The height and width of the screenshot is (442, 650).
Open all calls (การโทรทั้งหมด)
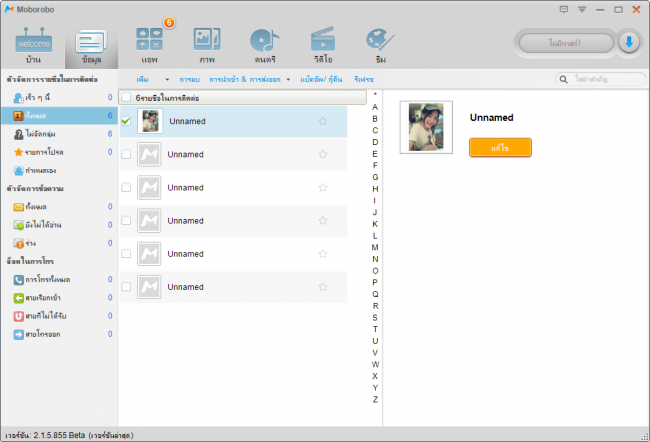tap(59, 279)
